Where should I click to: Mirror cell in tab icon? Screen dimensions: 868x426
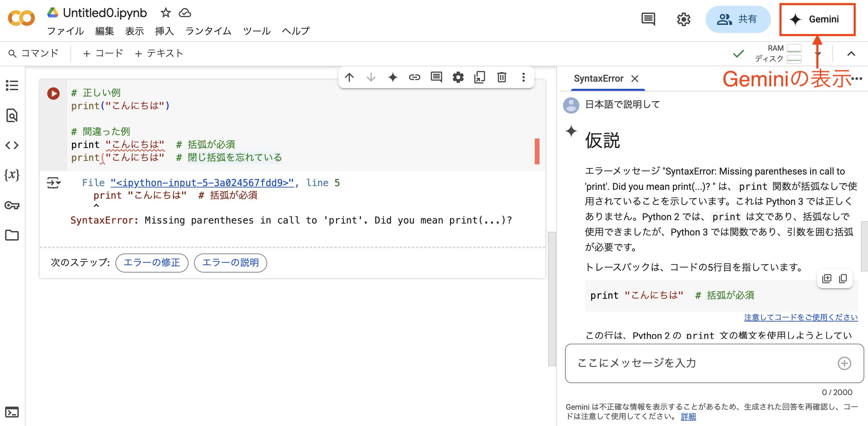pyautogui.click(x=480, y=77)
